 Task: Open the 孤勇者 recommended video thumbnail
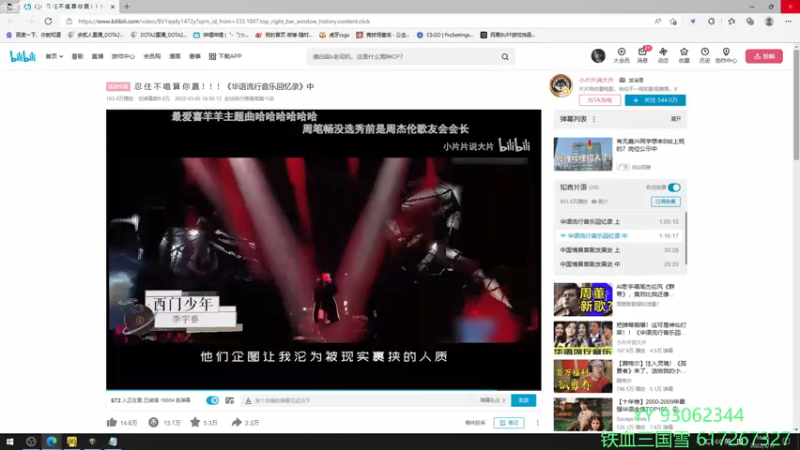(583, 376)
